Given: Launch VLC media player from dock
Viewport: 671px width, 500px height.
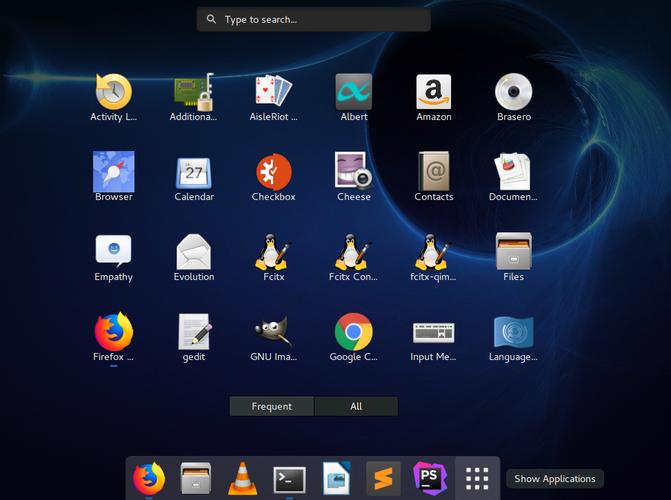Looking at the screenshot, I should [x=243, y=478].
